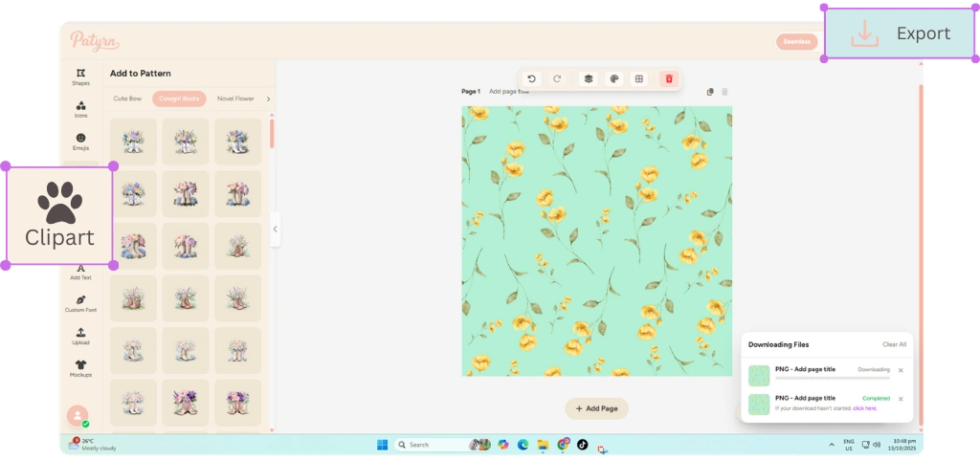980x460 pixels.
Task: Click the Add page title field
Action: [508, 92]
